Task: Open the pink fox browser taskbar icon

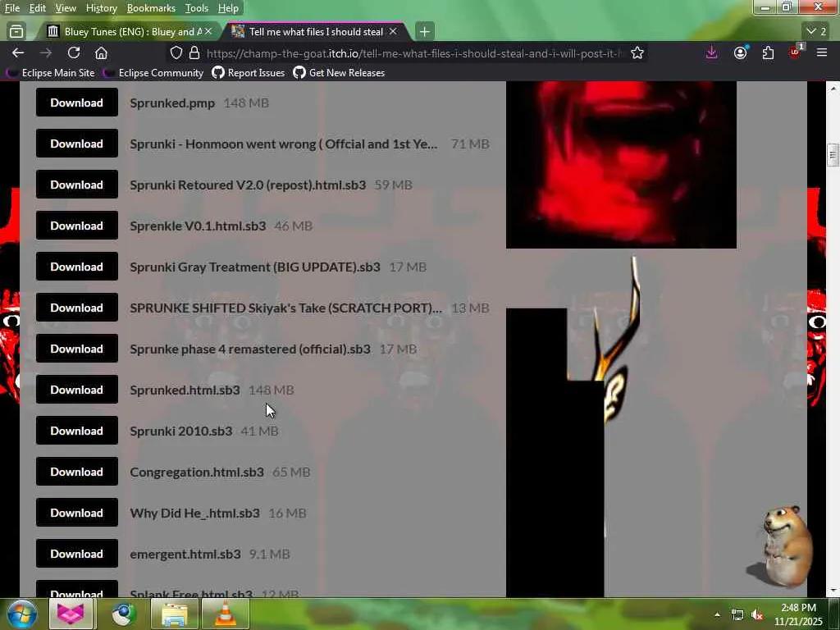Action: (x=71, y=614)
